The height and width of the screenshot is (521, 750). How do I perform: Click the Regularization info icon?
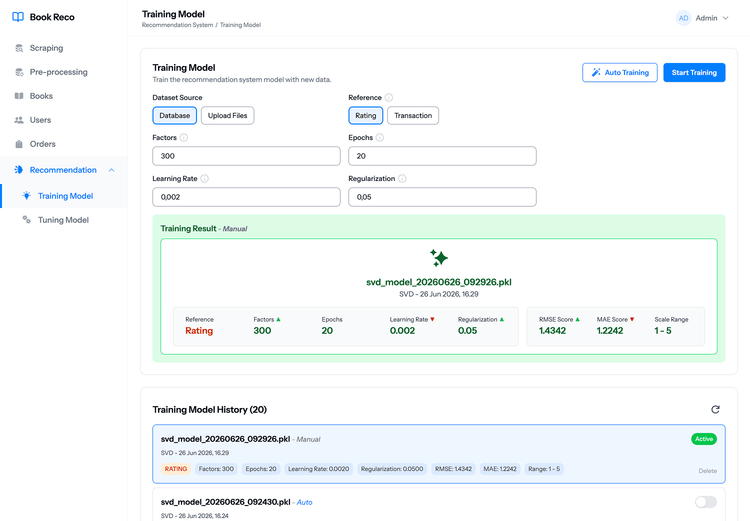click(x=402, y=178)
